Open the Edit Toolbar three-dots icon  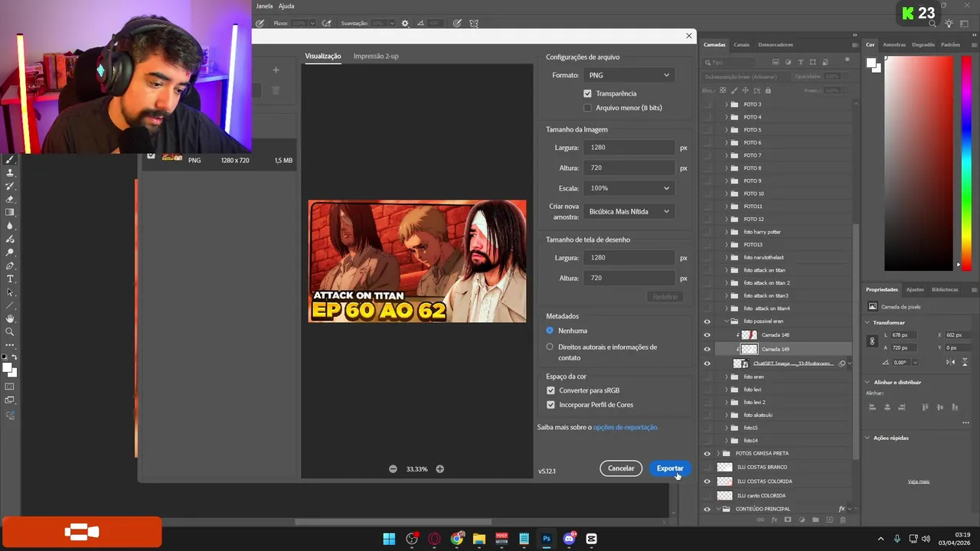tap(10, 345)
